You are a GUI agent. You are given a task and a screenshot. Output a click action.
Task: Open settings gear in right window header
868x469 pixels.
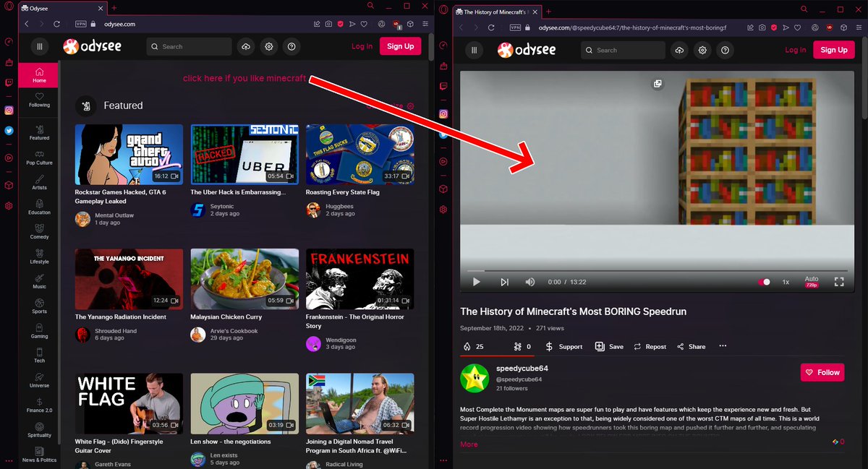702,50
